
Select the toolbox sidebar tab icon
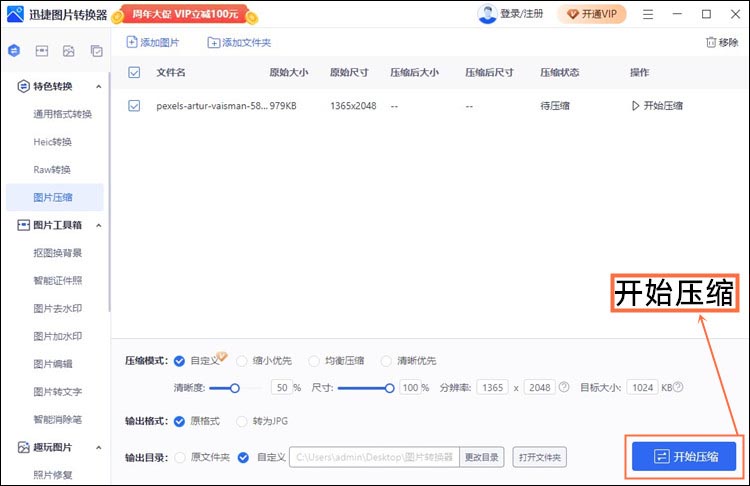pos(42,51)
